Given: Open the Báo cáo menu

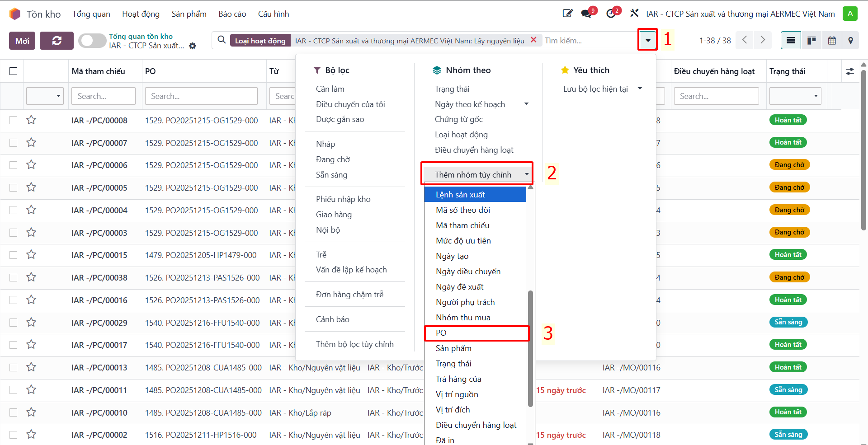Looking at the screenshot, I should pos(232,14).
